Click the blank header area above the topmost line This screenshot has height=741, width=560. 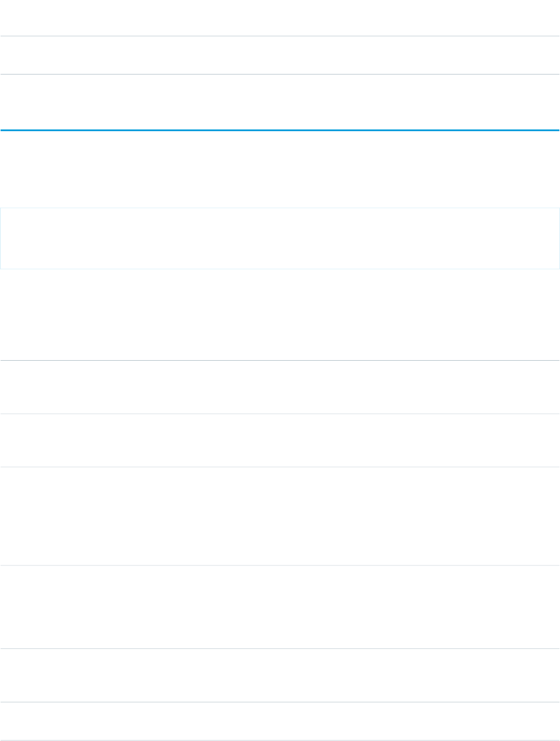pos(280,18)
